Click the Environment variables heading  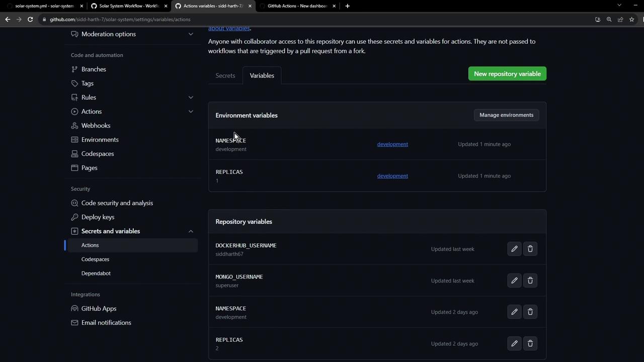[x=247, y=115]
